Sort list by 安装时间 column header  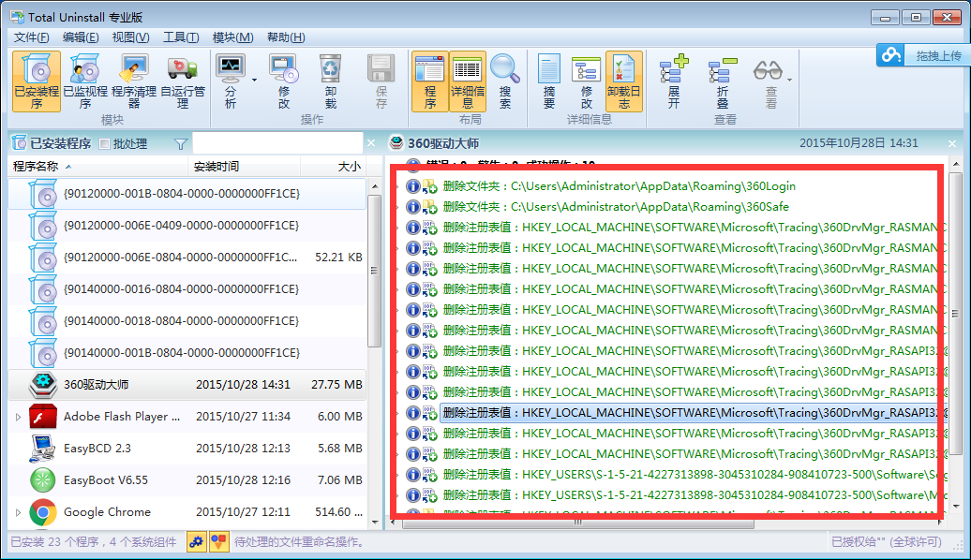click(x=217, y=167)
